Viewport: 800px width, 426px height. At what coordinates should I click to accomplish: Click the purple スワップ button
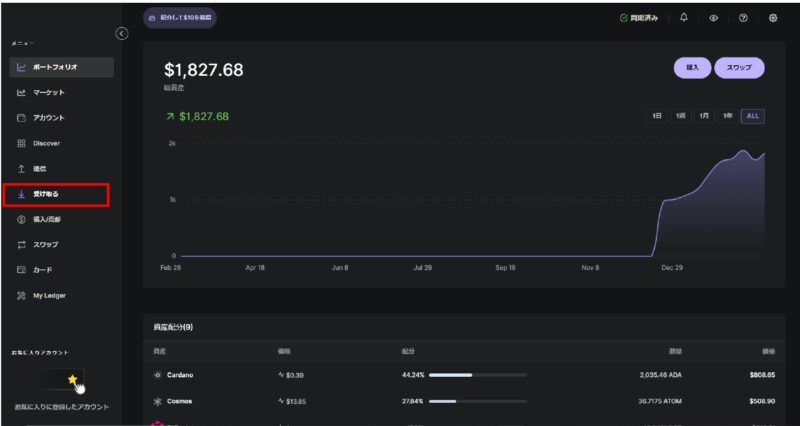[739, 67]
